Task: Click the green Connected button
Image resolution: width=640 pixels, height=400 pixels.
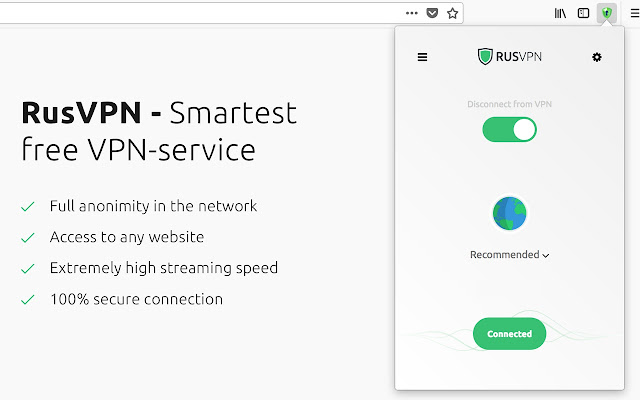Action: pyautogui.click(x=509, y=334)
